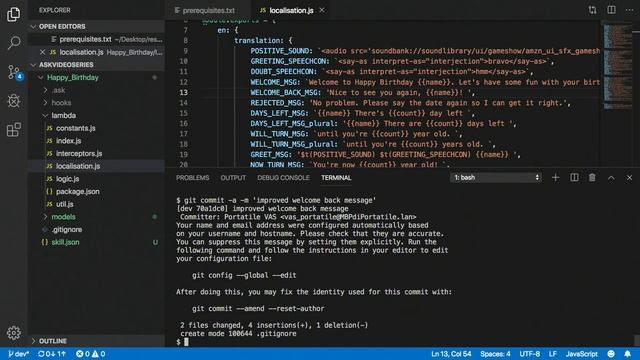
Task: Open the Extensions view
Action: pos(13,130)
